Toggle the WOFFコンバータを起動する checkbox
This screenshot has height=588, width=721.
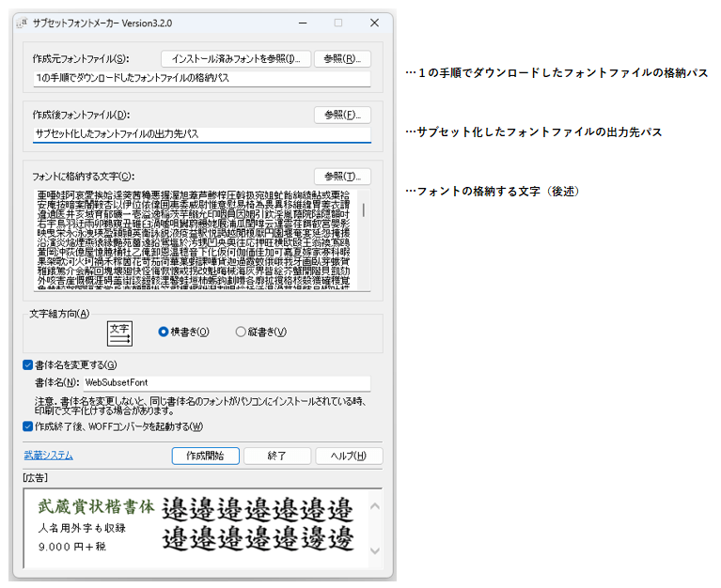[28, 426]
